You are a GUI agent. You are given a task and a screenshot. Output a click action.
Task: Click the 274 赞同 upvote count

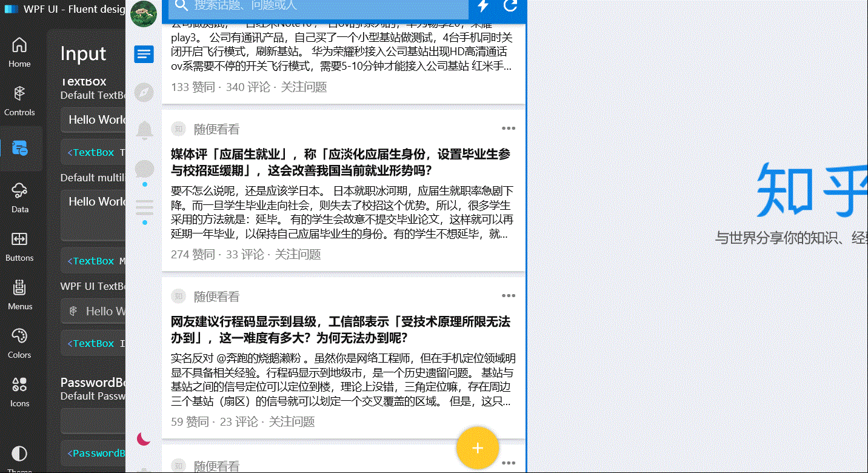pos(193,255)
